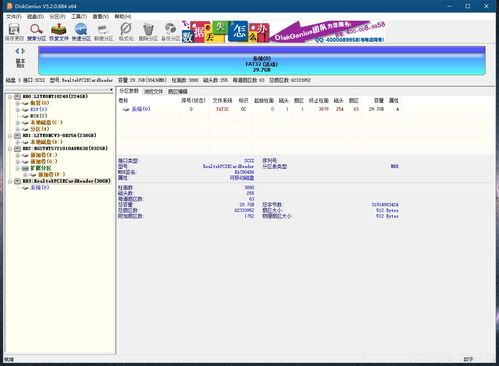Collapse the HD0 disk tree node
Screen dimensions: 499x366
[x=10, y=97]
